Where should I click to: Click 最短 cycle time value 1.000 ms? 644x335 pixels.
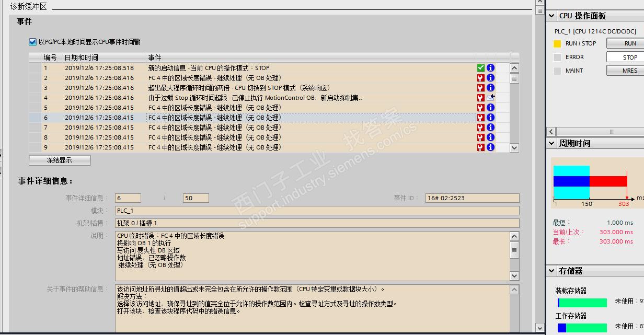pos(619,223)
